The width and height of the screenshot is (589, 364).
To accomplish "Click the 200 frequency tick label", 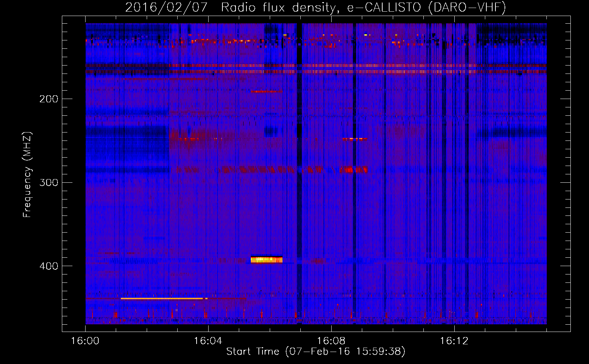I will click(49, 99).
